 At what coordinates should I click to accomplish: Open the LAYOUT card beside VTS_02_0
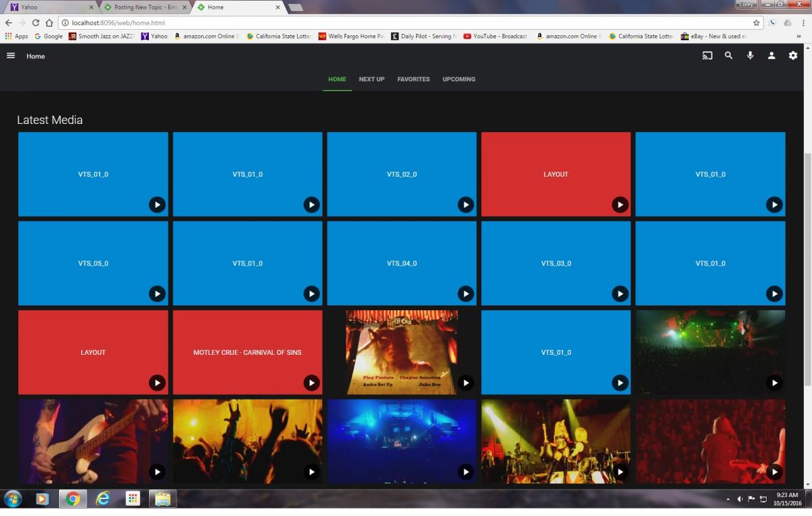click(556, 174)
